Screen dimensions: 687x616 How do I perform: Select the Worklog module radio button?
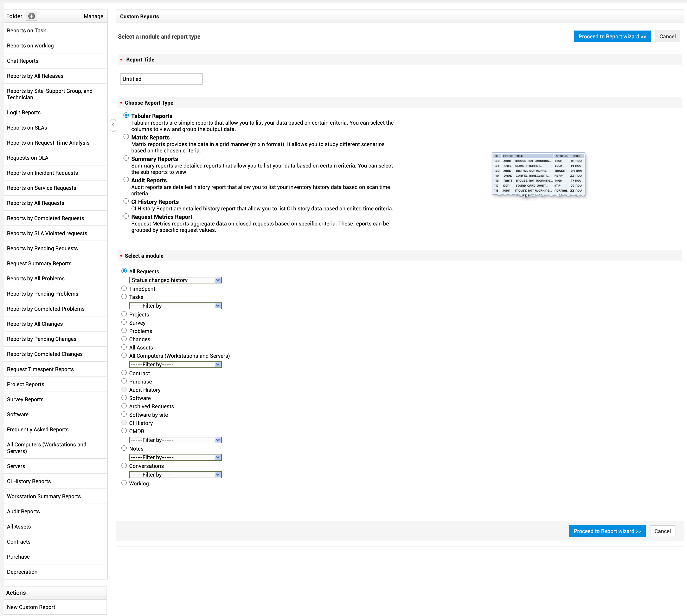point(124,483)
